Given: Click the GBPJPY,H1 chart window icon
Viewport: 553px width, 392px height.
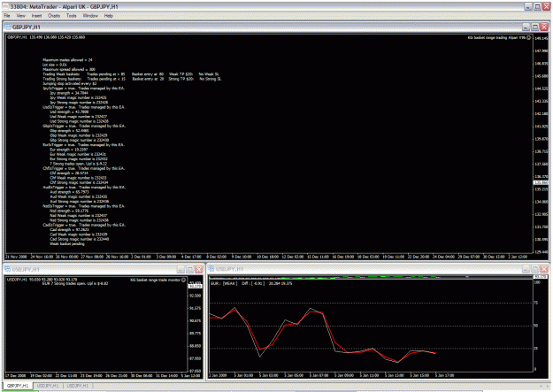Looking at the screenshot, I should coord(8,27).
